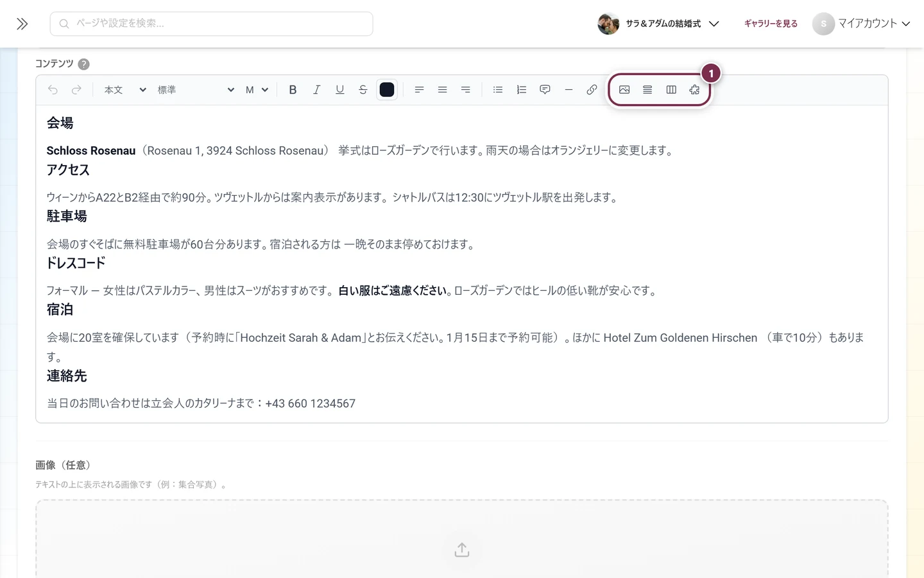The width and height of the screenshot is (924, 578).
Task: Insert an image into the content
Action: point(624,90)
